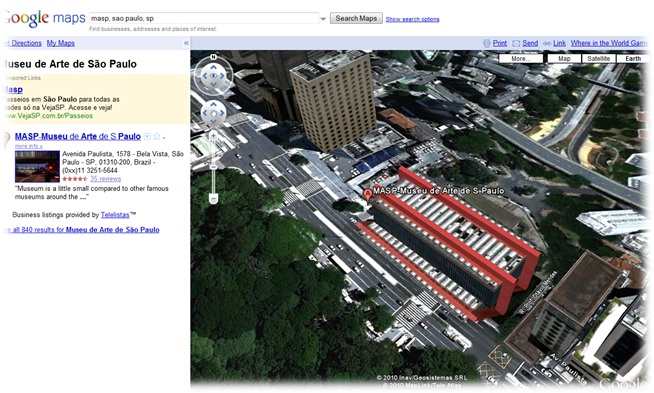The height and width of the screenshot is (393, 654).
Task: Switch to Earth view
Action: [x=633, y=58]
